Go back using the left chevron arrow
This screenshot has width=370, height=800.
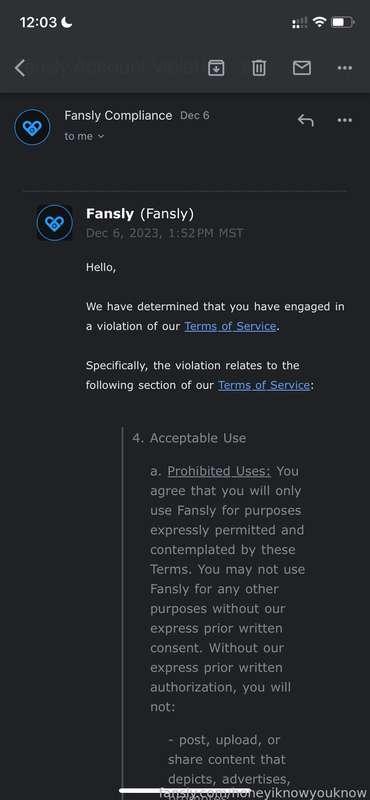pyautogui.click(x=20, y=67)
